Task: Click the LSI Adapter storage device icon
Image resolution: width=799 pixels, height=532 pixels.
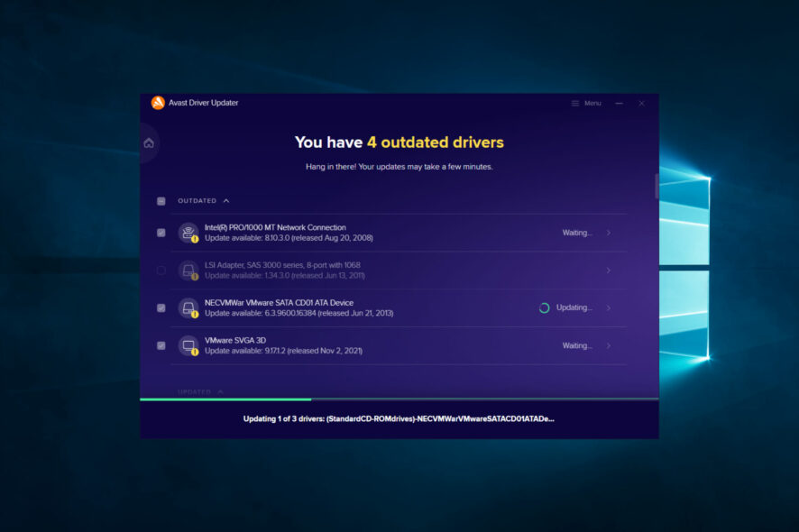Action: (x=188, y=271)
